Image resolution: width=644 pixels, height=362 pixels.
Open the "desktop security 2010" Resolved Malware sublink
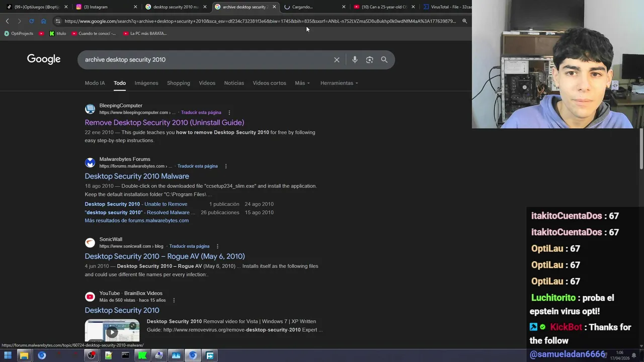140,213
